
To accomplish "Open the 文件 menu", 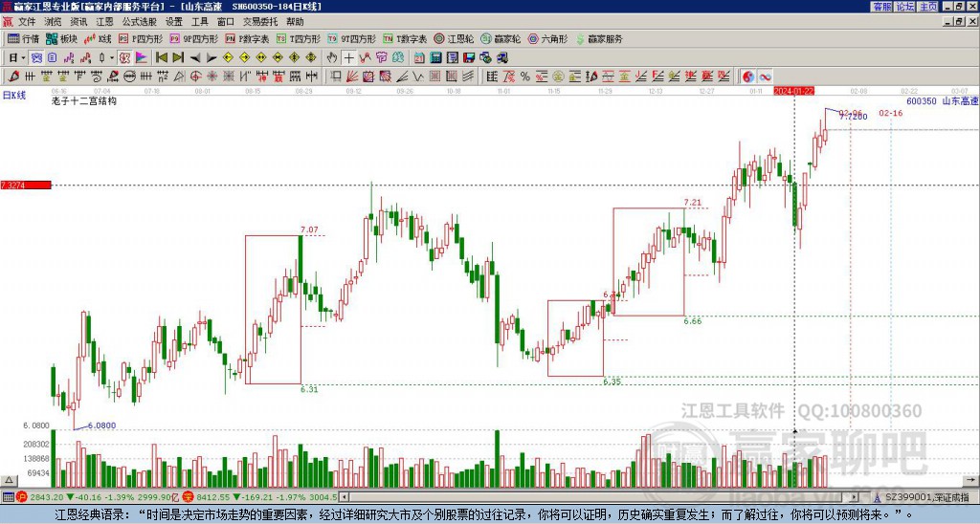I will pyautogui.click(x=27, y=22).
